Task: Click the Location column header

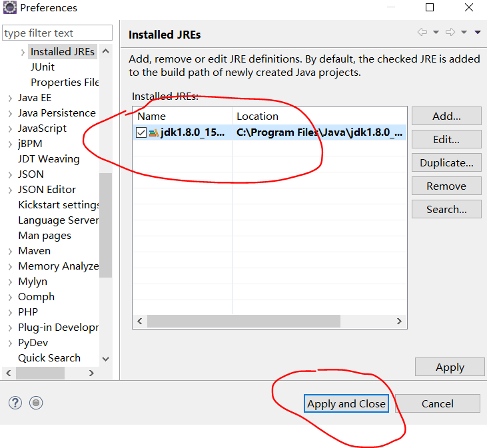Action: coord(320,116)
